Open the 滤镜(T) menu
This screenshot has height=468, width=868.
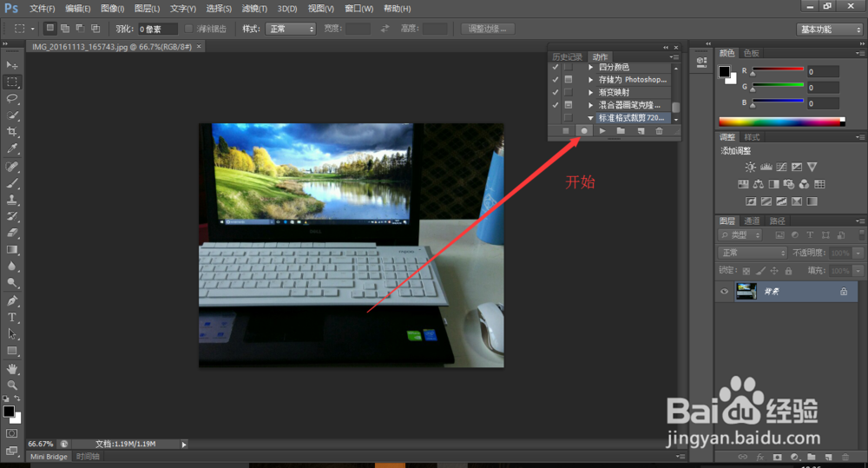(x=254, y=9)
